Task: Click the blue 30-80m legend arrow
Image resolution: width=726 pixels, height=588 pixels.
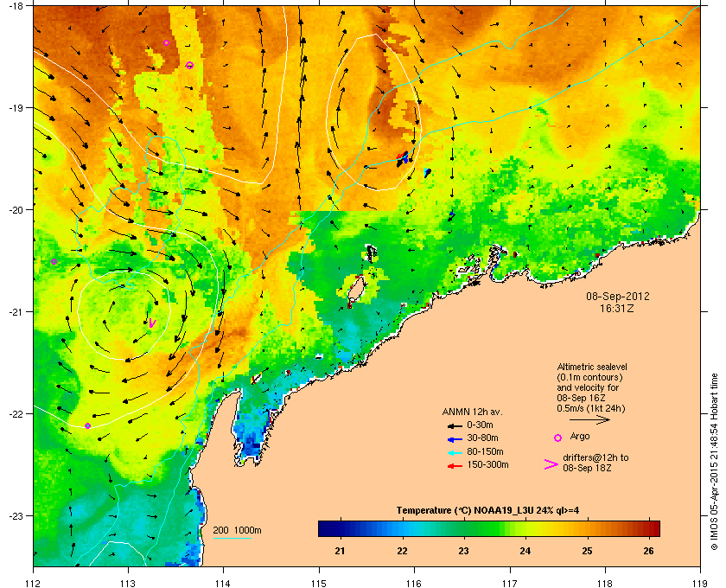Action: (x=455, y=439)
